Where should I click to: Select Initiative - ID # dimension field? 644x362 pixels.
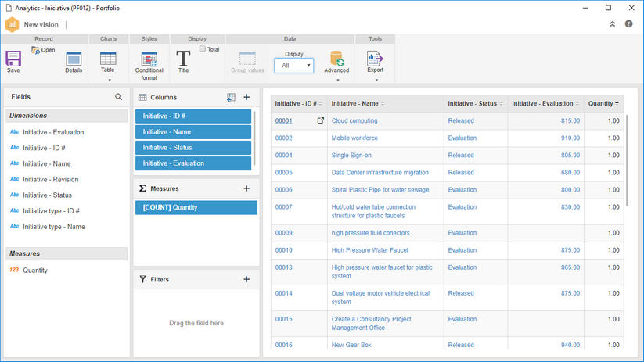point(44,148)
